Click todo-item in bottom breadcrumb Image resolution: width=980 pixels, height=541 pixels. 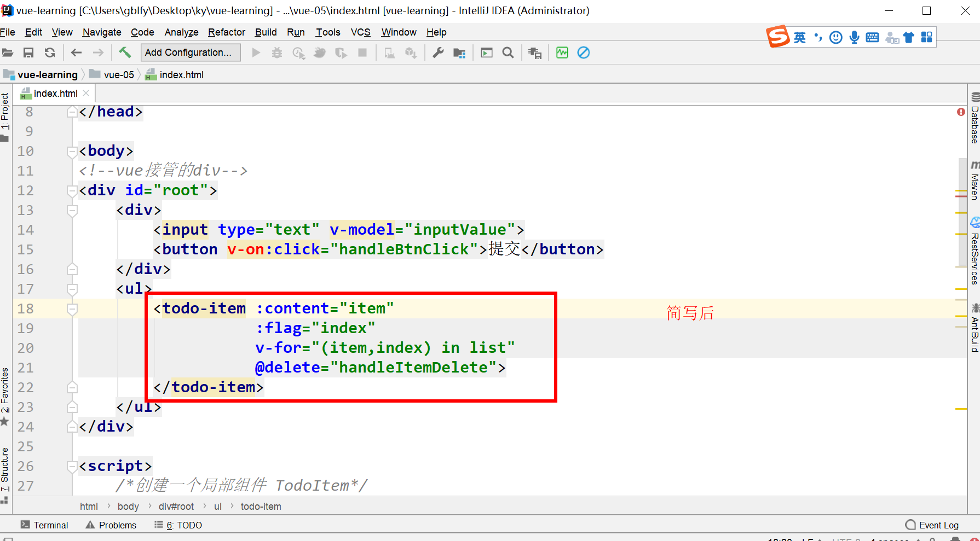[261, 507]
